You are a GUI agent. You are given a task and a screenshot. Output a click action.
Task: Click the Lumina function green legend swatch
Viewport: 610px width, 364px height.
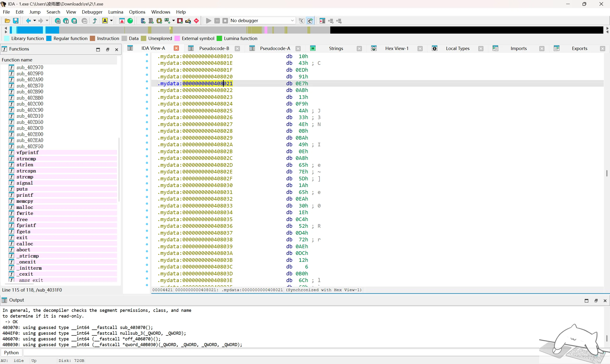tap(219, 39)
